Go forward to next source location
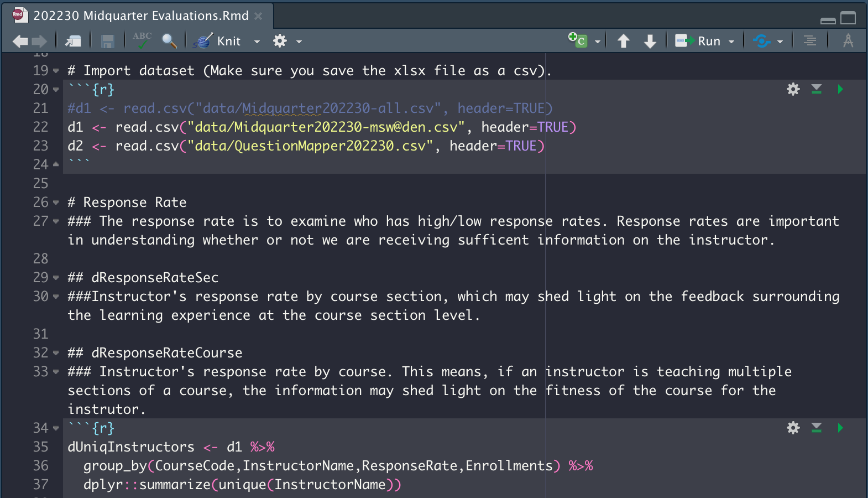Viewport: 868px width, 498px height. (39, 41)
